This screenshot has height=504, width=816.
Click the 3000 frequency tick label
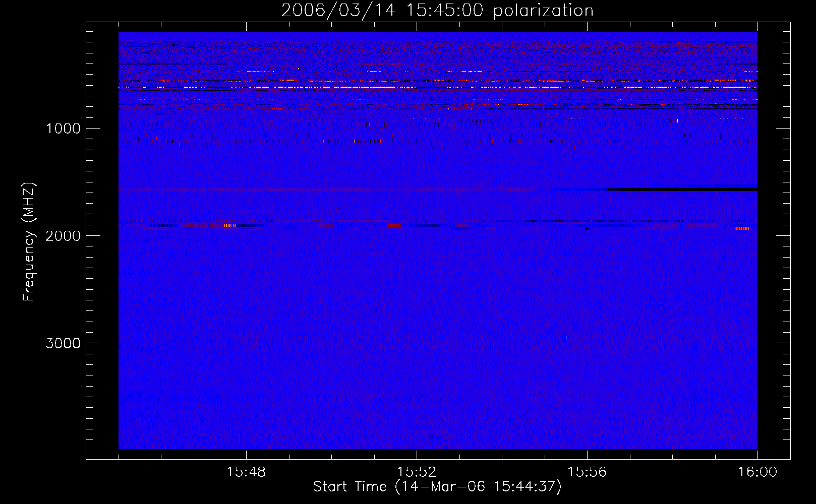coord(63,343)
